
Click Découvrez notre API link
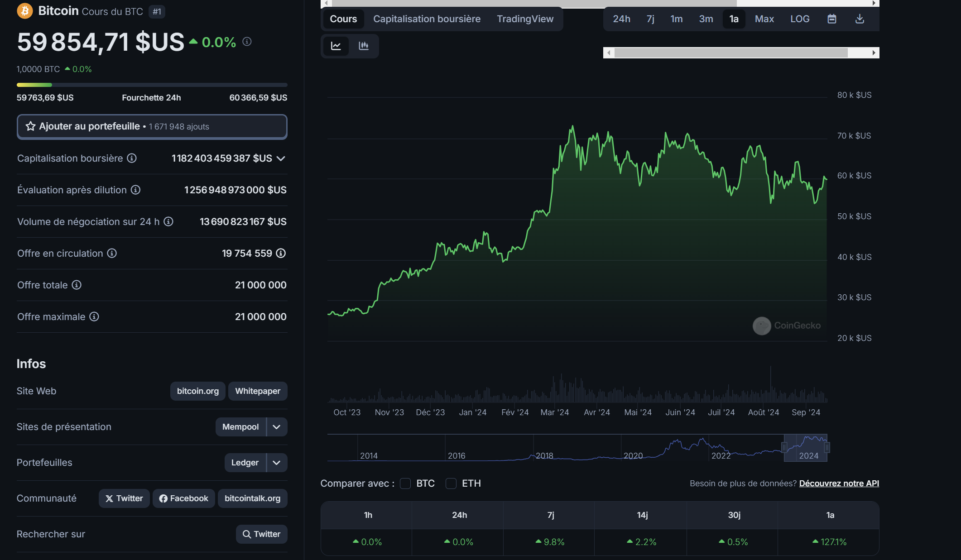tap(839, 483)
